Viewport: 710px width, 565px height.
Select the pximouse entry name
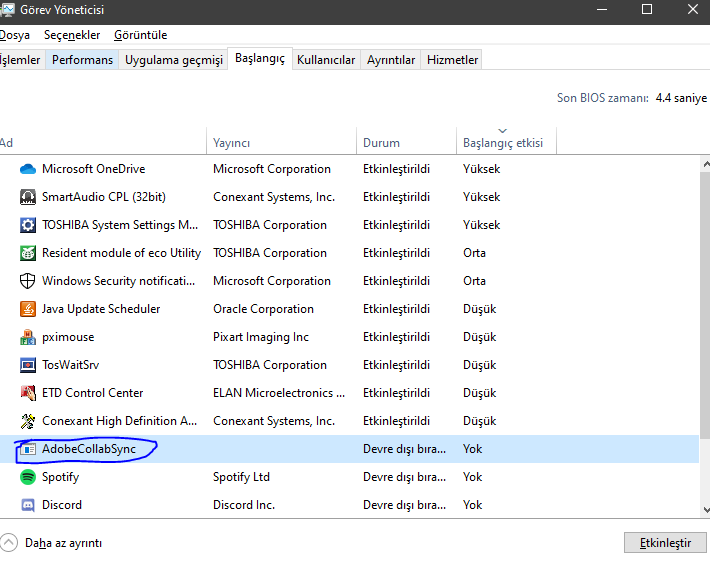click(x=68, y=337)
